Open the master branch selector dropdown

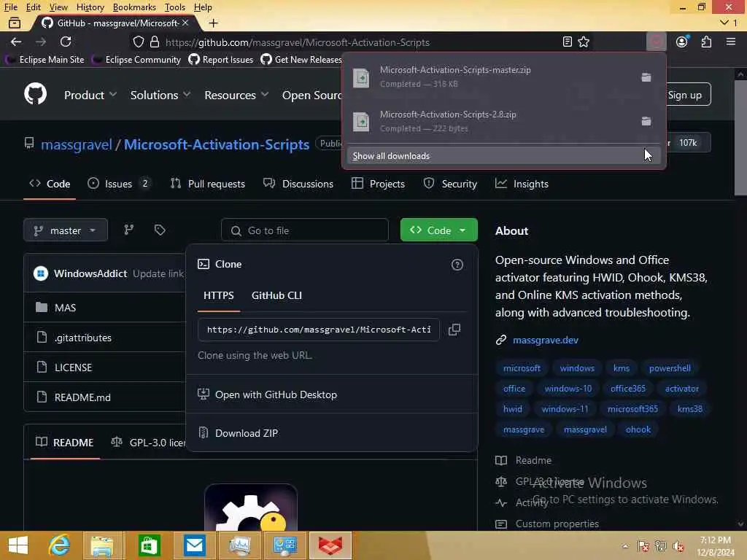coord(65,230)
